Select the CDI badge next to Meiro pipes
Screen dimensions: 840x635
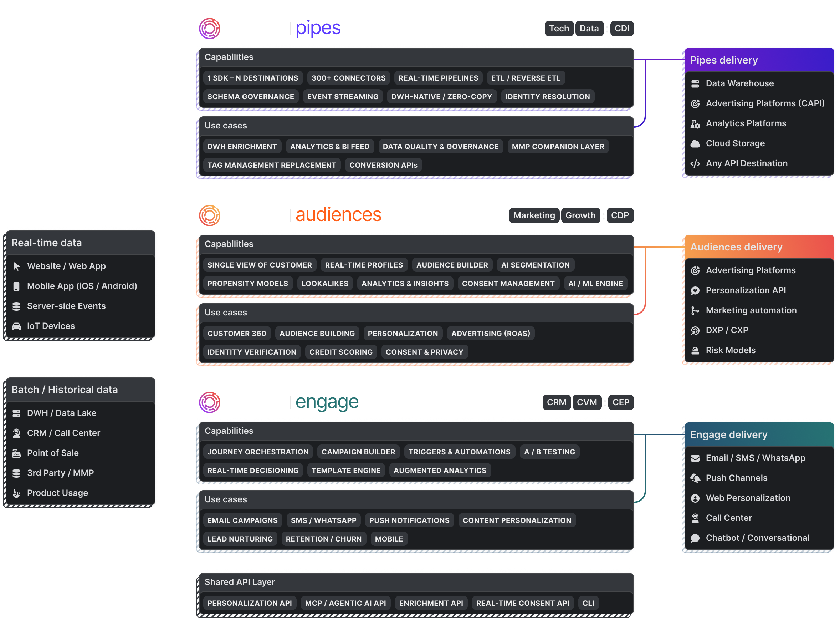pos(622,28)
